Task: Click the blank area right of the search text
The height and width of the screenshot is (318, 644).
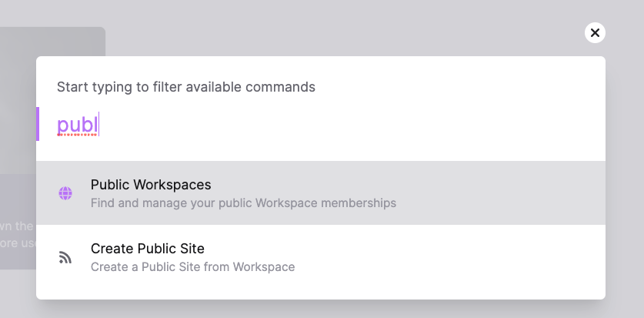Action: [346, 125]
